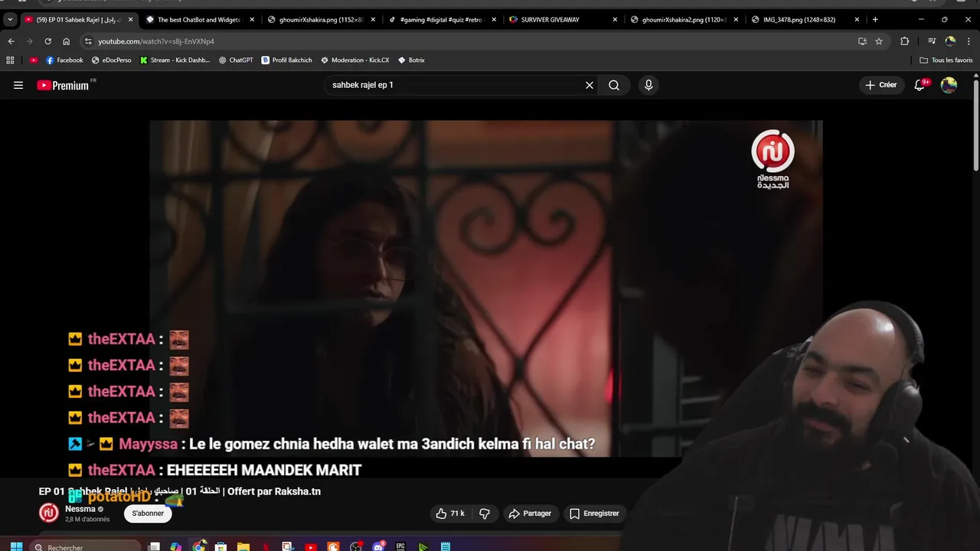980x551 pixels.
Task: Open the ChatGPT bookmark
Action: pos(236,60)
